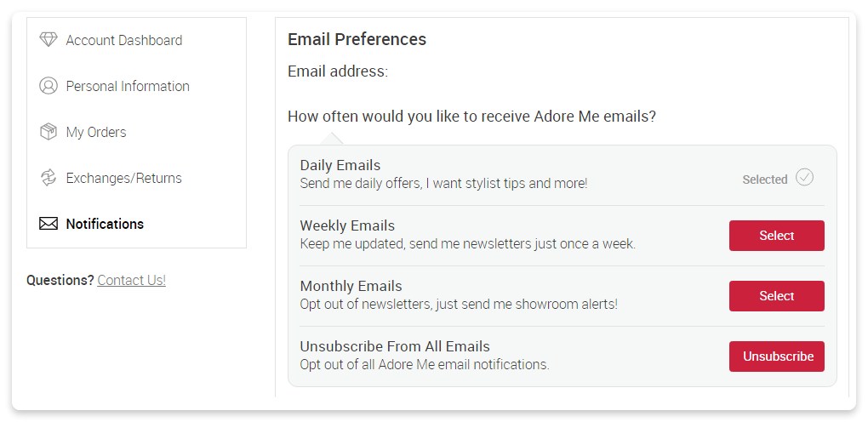Screen dimensions: 868x422
Task: Click the Selected label for Daily Emails
Action: point(765,180)
